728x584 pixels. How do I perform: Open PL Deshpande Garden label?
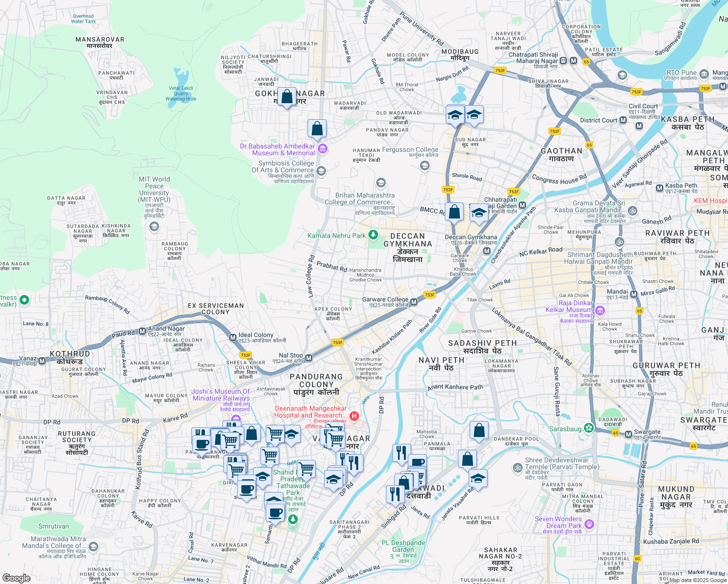point(403,546)
